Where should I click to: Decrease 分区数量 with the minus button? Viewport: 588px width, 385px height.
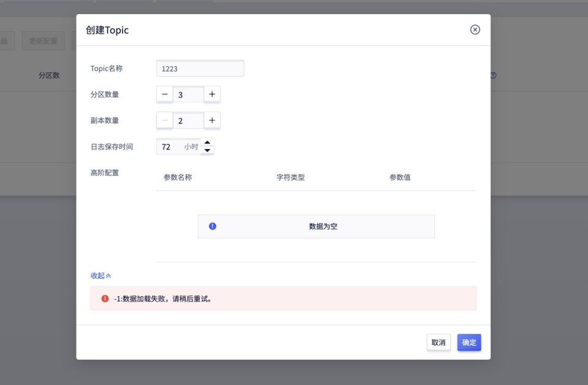point(165,94)
